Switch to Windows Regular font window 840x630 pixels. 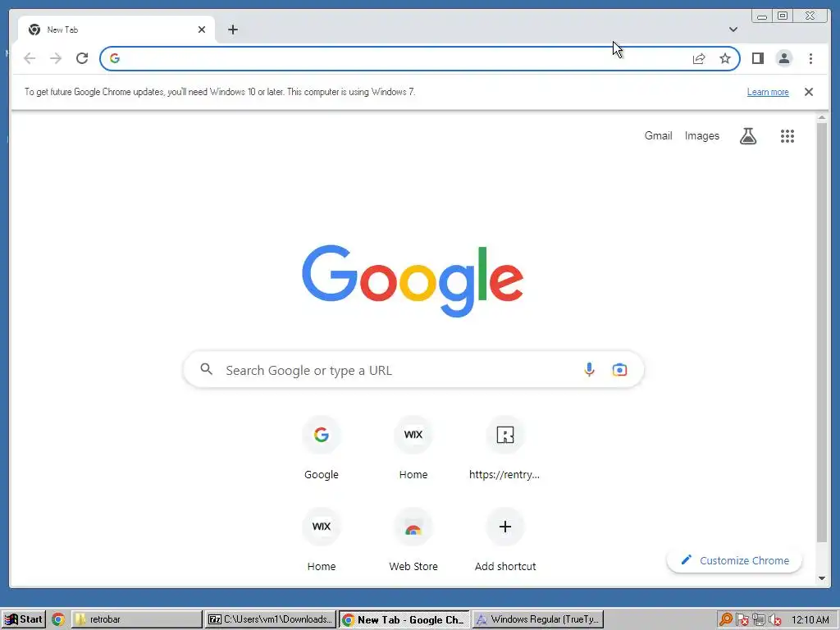[x=538, y=619]
